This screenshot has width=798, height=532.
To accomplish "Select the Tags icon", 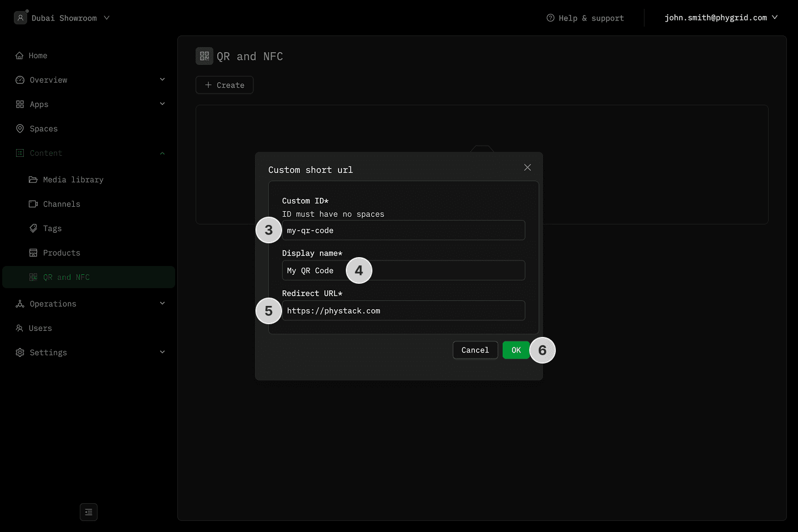I will (x=33, y=228).
